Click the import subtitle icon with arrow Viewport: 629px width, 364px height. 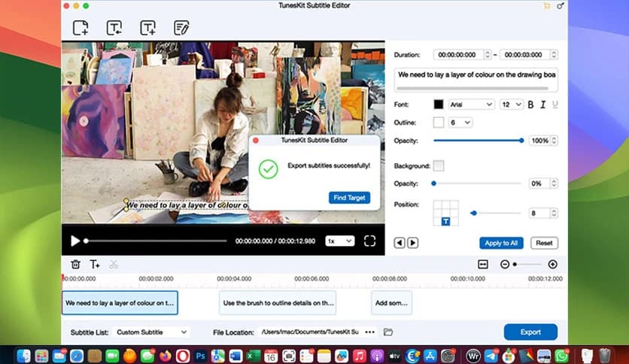(114, 28)
